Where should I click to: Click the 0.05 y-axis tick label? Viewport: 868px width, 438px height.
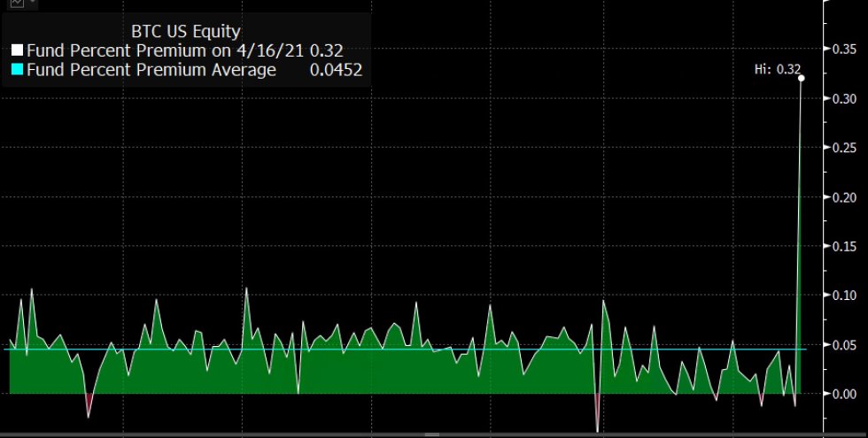(843, 345)
